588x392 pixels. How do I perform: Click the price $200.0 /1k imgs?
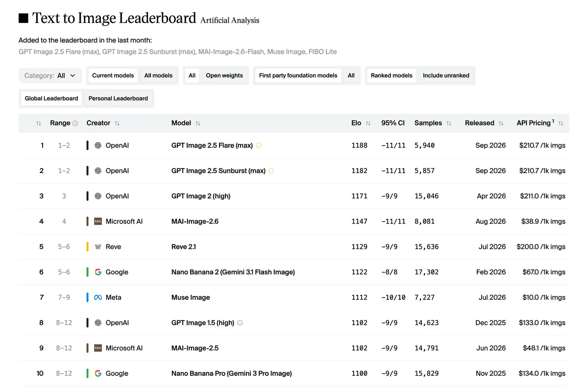[x=541, y=247]
